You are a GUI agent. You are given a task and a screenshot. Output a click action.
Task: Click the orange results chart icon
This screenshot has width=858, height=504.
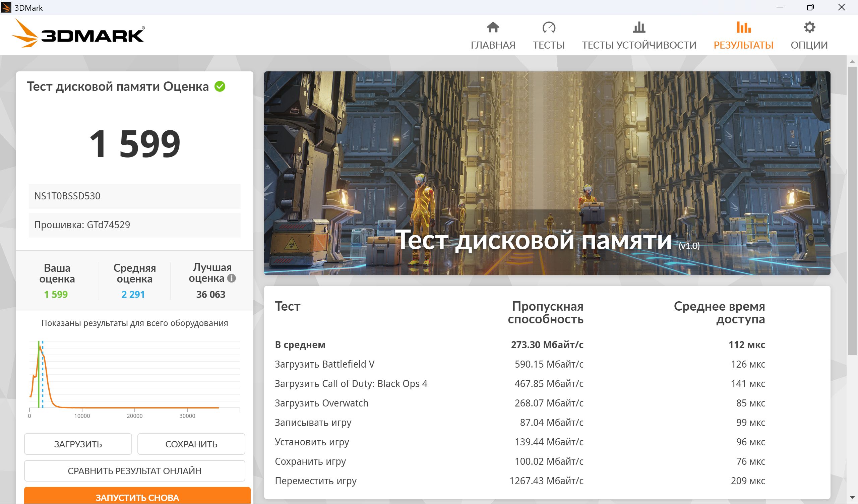coord(743,27)
